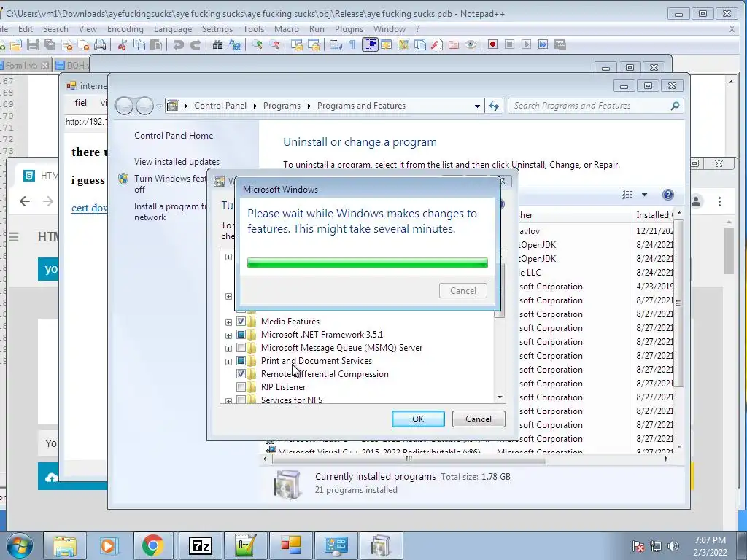
Task: Play back recorded macro icon
Action: (526, 44)
